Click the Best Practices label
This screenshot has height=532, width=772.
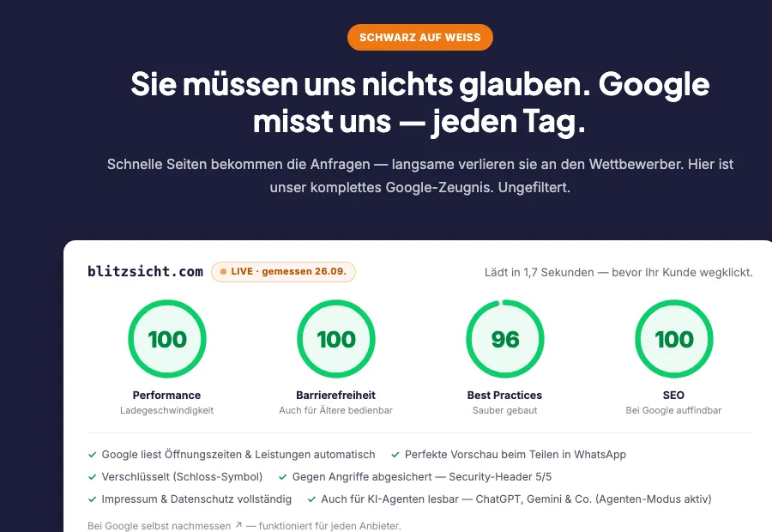tap(504, 395)
